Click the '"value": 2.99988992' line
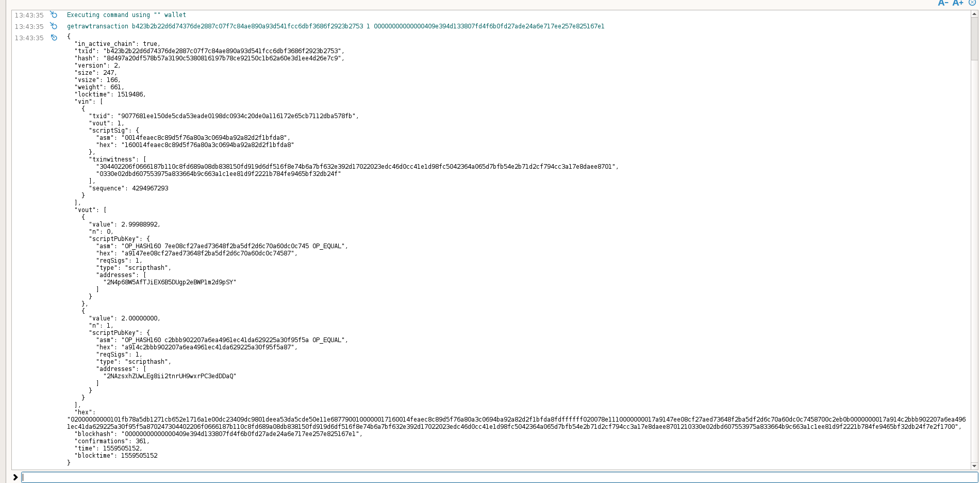This screenshot has width=980, height=483. (124, 224)
